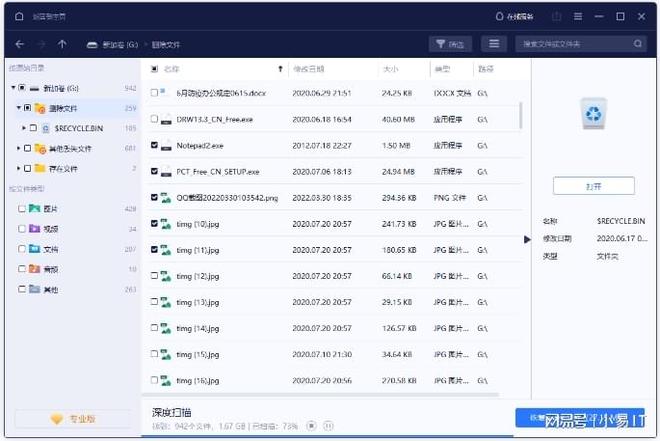Screen dimensions: 660x441
Task: Uncheck the Notepad2.exe checkbox
Action: pos(154,145)
